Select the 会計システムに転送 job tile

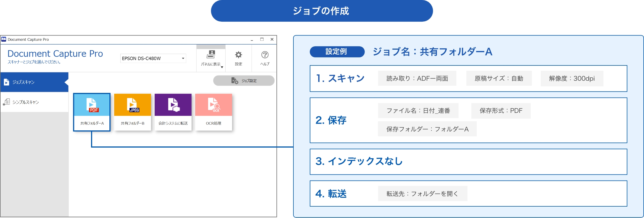(x=173, y=112)
